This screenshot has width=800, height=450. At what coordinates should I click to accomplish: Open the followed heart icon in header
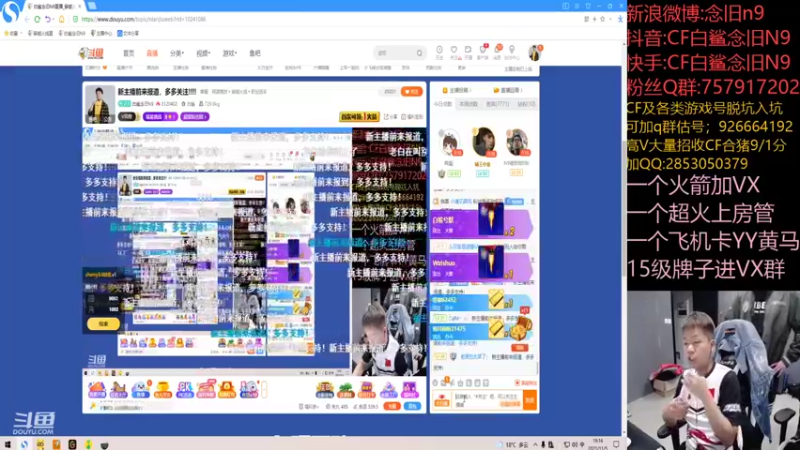point(454,50)
